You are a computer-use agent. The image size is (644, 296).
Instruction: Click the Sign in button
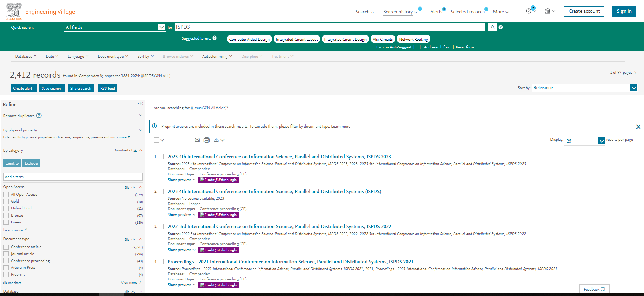tap(624, 11)
